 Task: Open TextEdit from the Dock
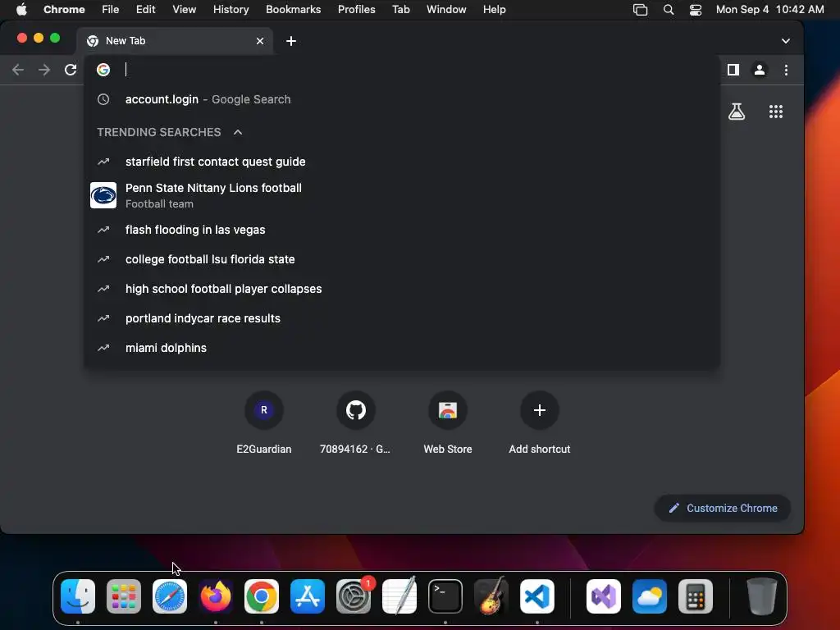click(399, 596)
